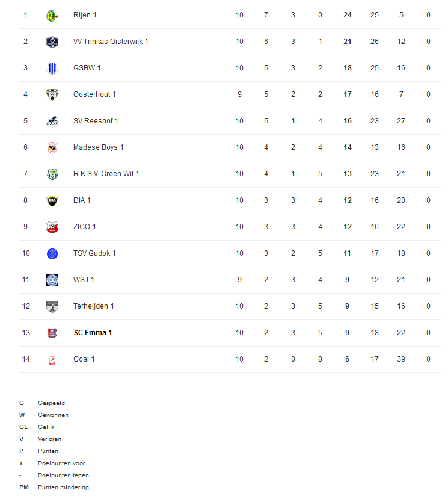The height and width of the screenshot is (497, 448).
Task: Click the DIA 1 club shield logo
Action: click(52, 200)
